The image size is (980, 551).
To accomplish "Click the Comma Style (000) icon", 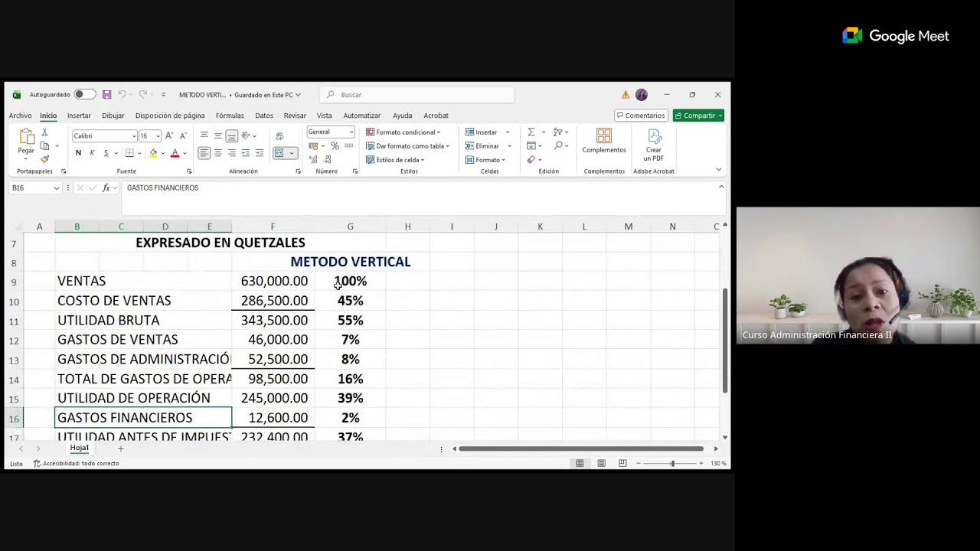I will [x=348, y=146].
